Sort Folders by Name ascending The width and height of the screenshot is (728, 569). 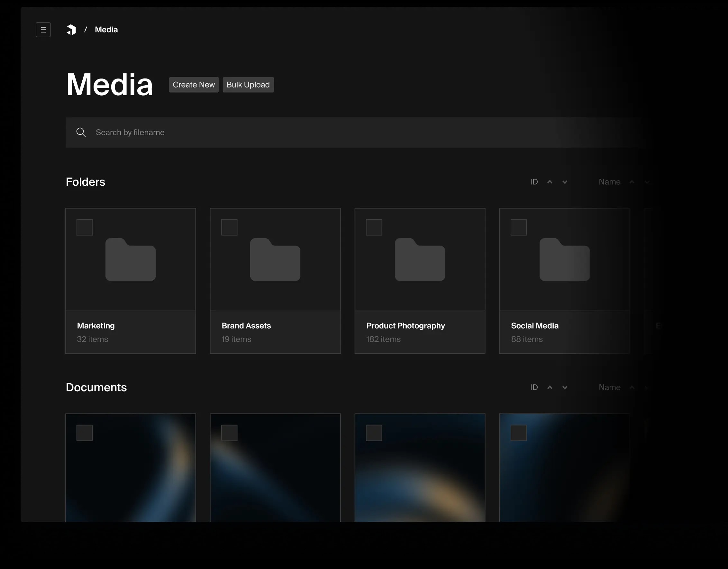pyautogui.click(x=632, y=182)
